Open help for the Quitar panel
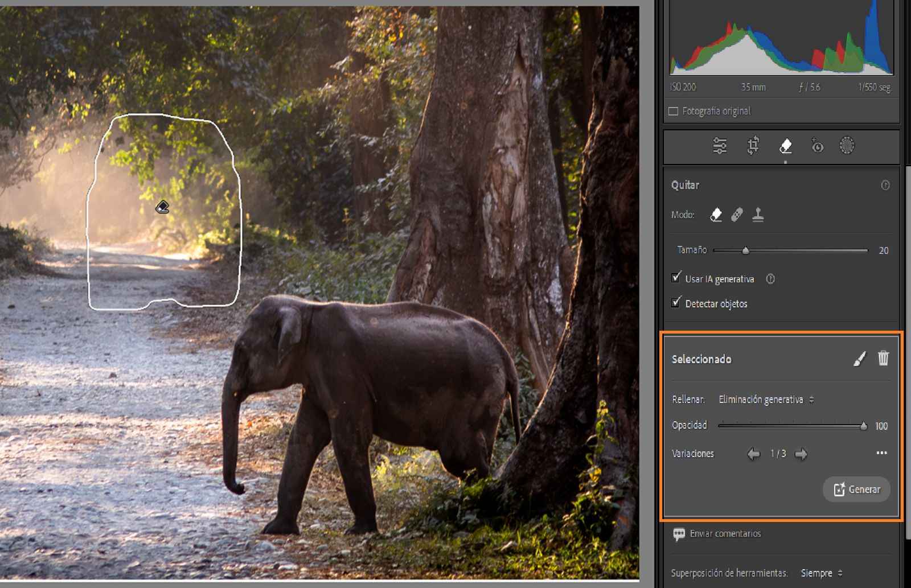Screen dimensions: 911x588 click(x=885, y=185)
